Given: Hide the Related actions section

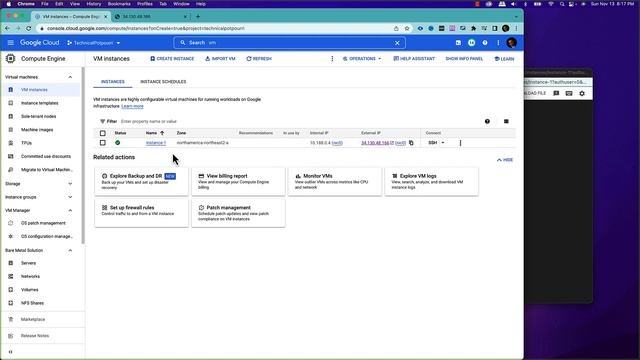Looking at the screenshot, I should pos(505,160).
